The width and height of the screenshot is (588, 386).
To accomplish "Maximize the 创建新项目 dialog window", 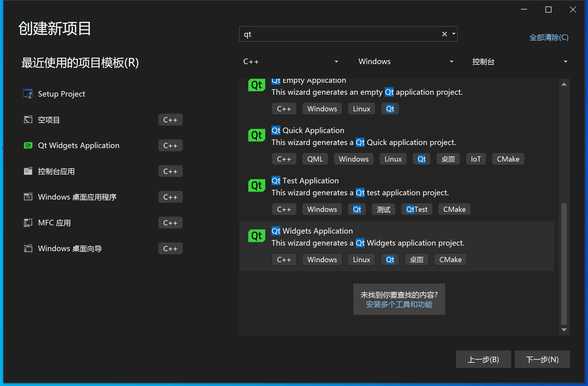I will pyautogui.click(x=548, y=10).
